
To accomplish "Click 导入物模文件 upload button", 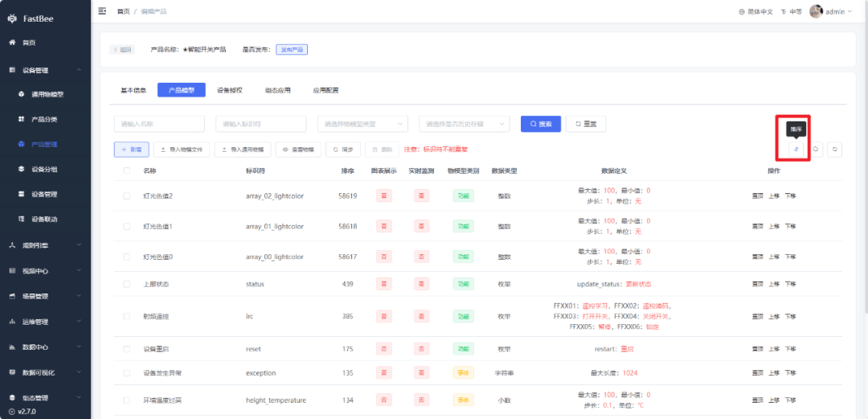I will pos(182,150).
